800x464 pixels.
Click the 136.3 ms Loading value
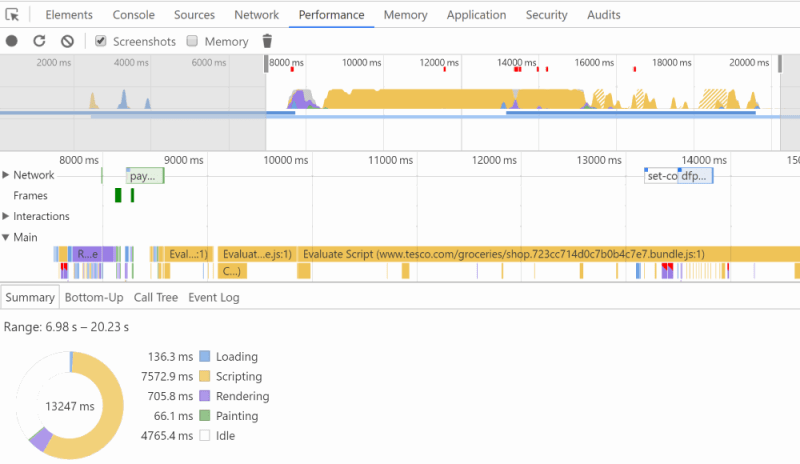(x=170, y=357)
